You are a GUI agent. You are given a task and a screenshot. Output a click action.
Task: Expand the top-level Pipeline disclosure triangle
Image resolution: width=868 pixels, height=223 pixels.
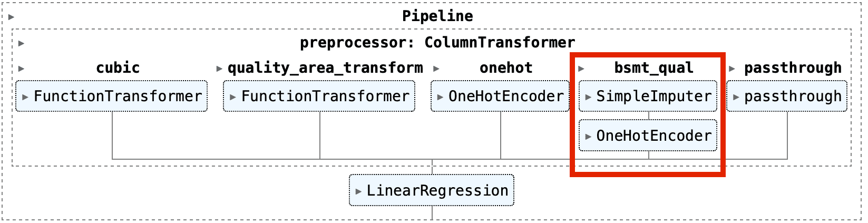pos(12,17)
